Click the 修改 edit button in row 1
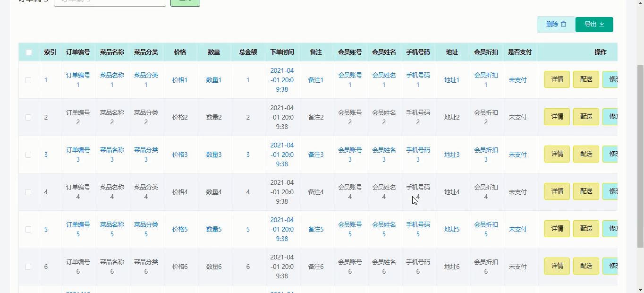This screenshot has height=293, width=644. (x=610, y=79)
